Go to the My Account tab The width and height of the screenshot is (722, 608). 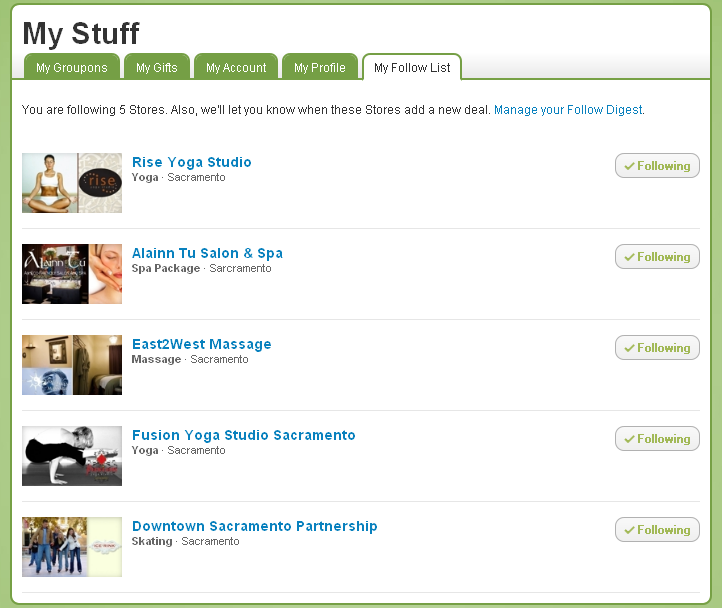pos(236,68)
